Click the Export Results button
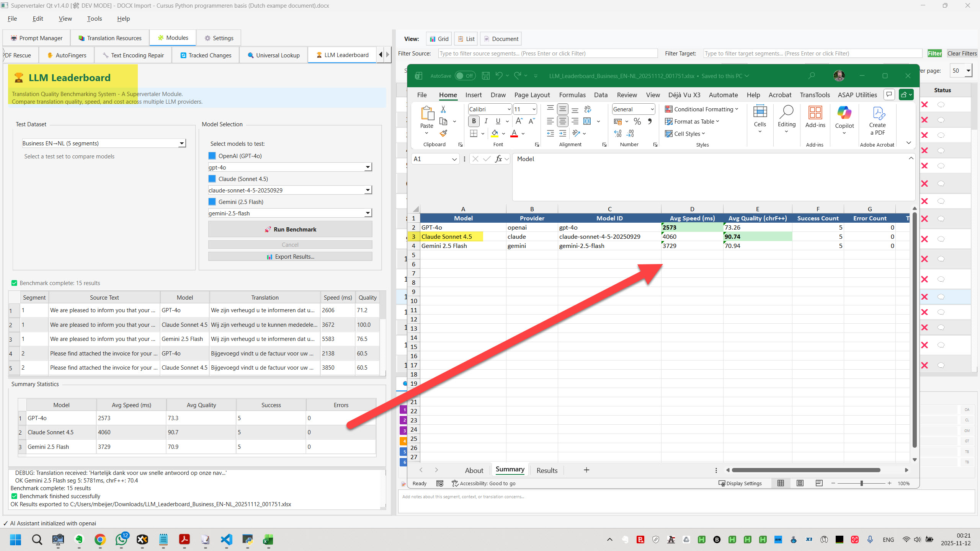Screen dimensions: 980x551 (x=290, y=256)
